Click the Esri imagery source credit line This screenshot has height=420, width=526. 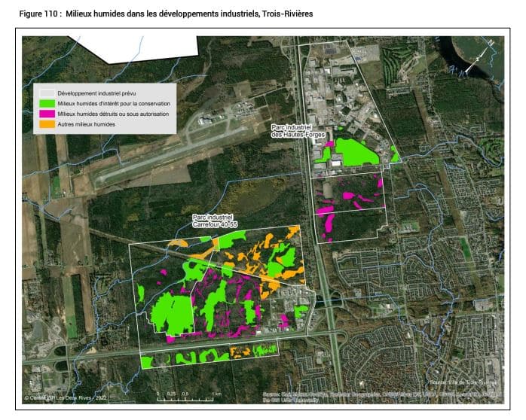(x=381, y=397)
